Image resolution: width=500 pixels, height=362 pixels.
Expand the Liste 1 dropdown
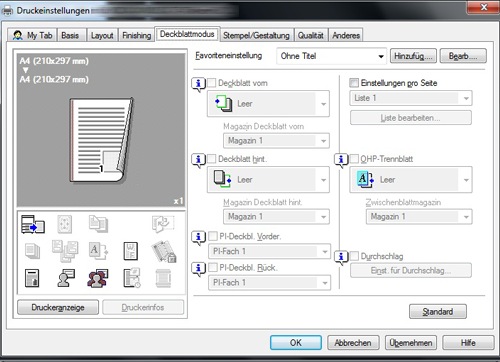tap(411, 98)
